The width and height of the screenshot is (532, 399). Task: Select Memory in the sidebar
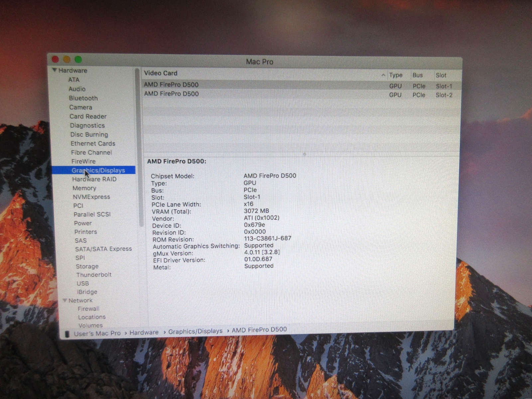pyautogui.click(x=84, y=188)
